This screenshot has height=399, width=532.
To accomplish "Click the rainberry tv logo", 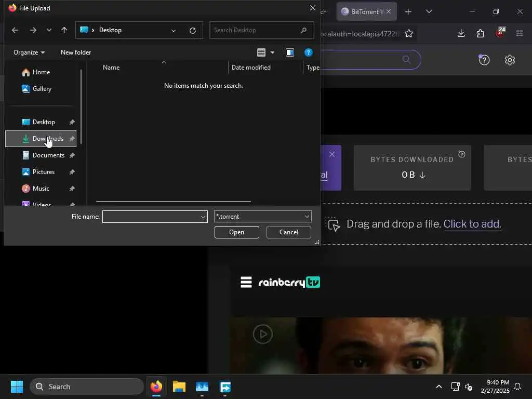I will 289,282.
